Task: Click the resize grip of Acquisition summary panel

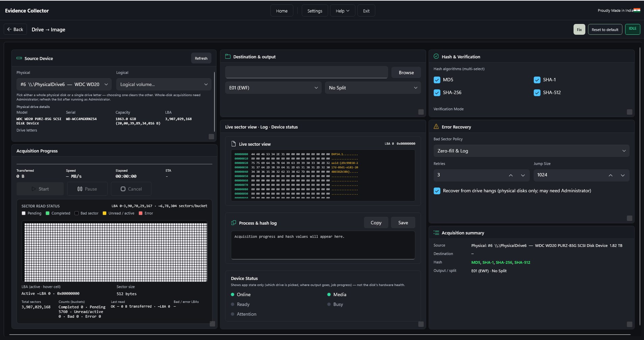Action: [630, 324]
